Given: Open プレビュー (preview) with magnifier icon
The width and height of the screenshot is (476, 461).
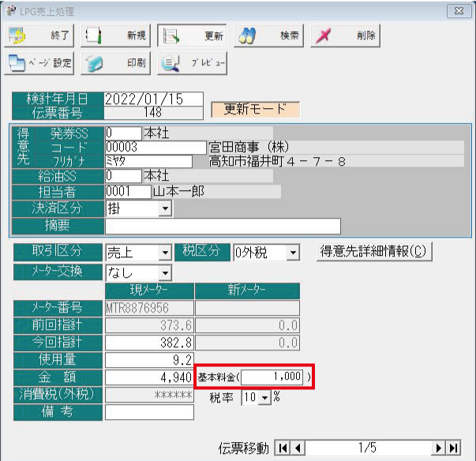Looking at the screenshot, I should tap(192, 63).
